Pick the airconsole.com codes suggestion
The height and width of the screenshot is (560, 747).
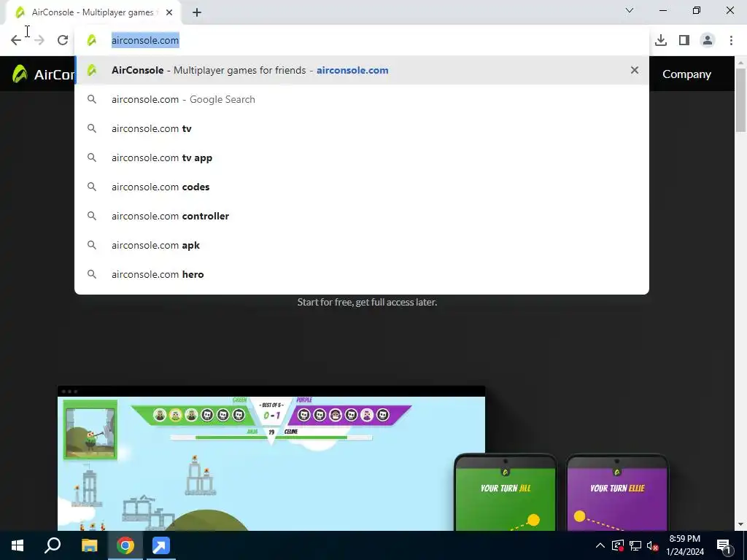[x=362, y=187]
